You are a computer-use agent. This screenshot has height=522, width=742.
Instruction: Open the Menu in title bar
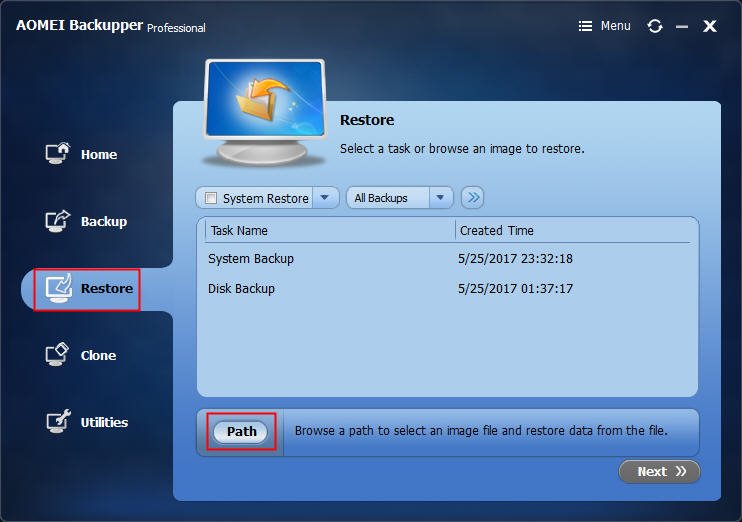[x=604, y=26]
